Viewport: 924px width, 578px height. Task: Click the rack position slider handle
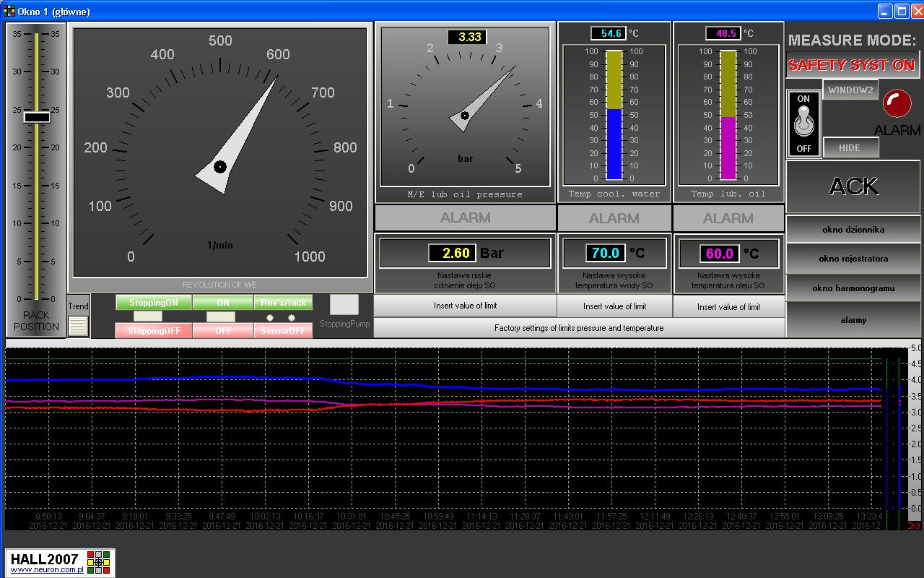point(37,117)
